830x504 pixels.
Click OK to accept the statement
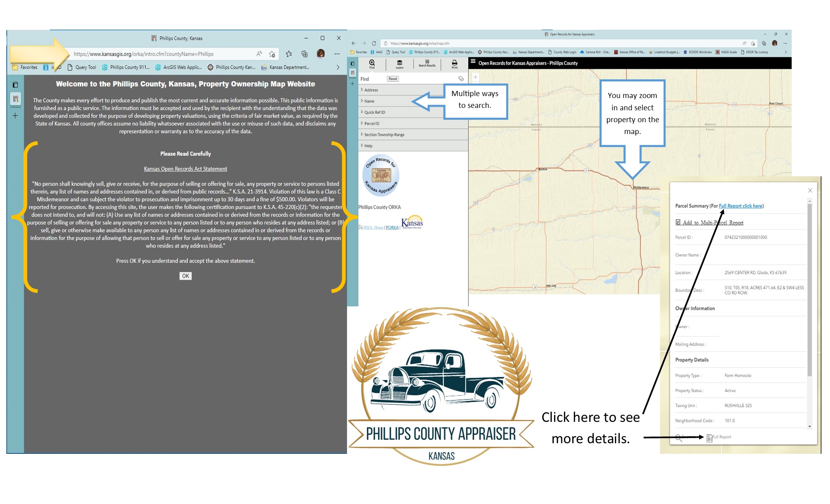pos(185,276)
